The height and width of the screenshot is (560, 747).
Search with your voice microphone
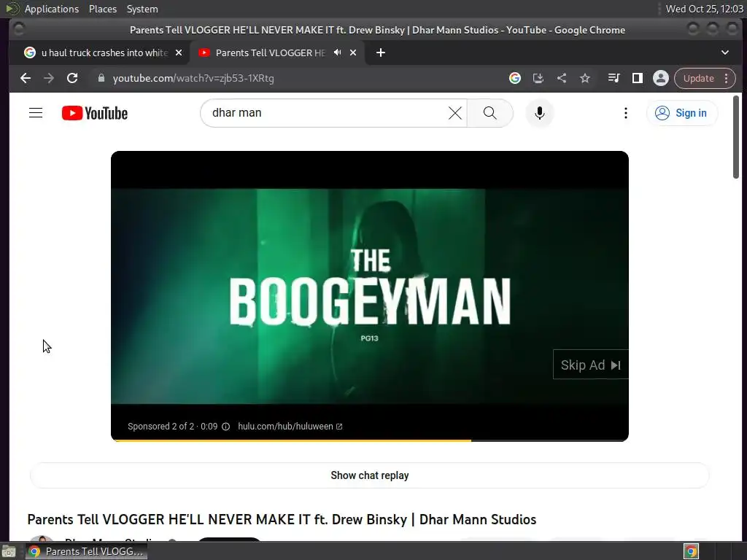coord(539,113)
